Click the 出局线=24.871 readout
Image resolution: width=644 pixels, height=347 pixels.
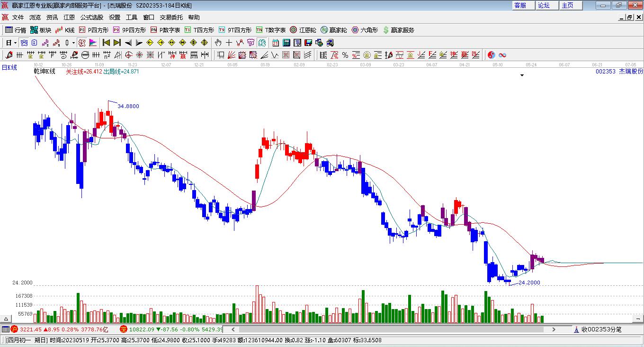(121, 72)
